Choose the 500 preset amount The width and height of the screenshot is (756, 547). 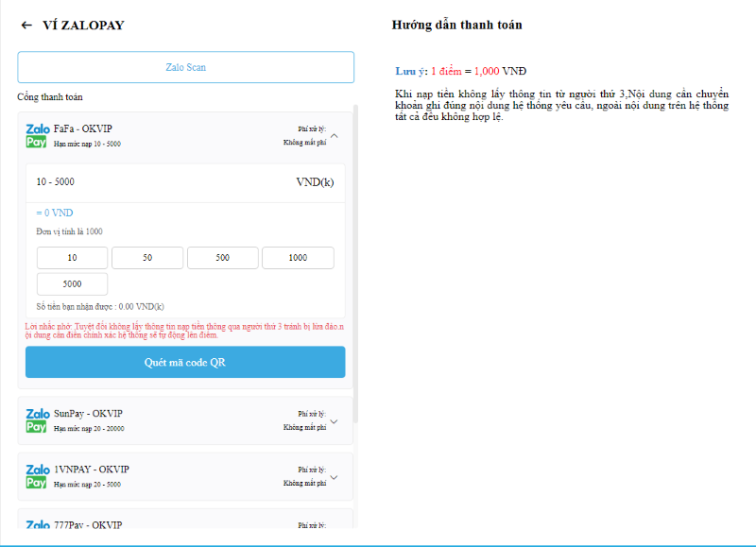(x=223, y=258)
